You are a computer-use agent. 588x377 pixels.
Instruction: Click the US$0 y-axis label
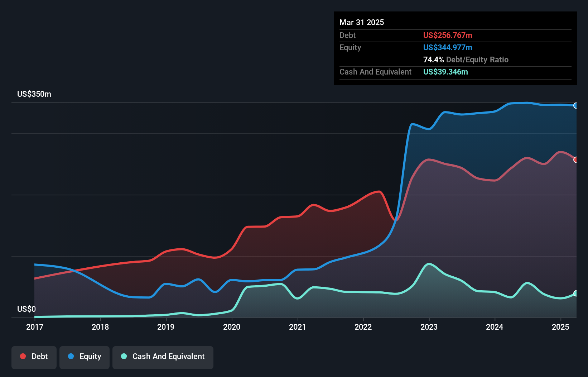tap(26, 309)
